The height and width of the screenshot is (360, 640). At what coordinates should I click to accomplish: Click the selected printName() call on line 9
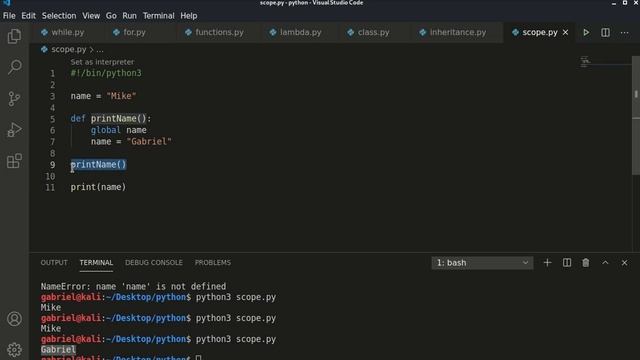coord(98,164)
